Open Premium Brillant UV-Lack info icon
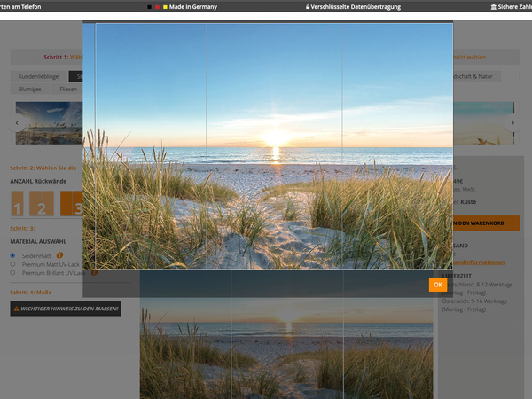Screen dimensions: 532x399 click(x=94, y=272)
